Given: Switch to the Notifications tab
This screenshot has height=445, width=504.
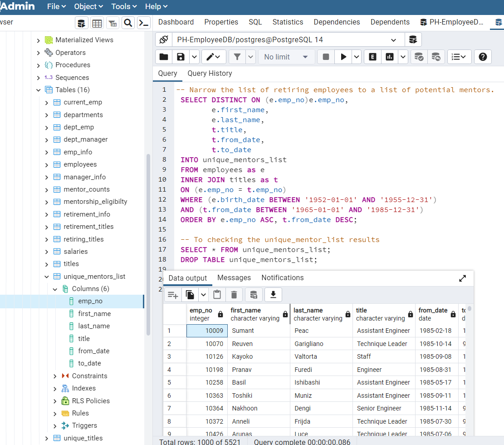Looking at the screenshot, I should (283, 278).
